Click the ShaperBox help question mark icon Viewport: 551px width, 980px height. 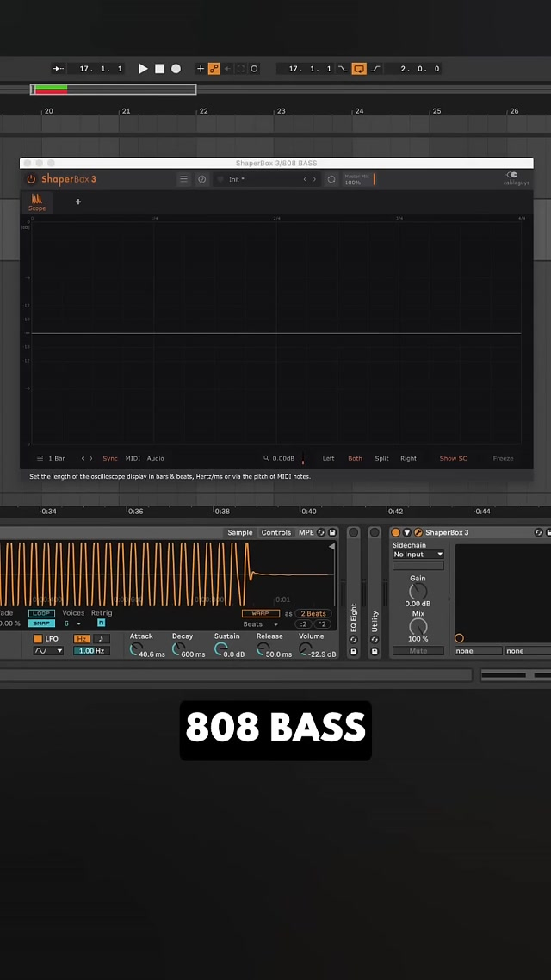coord(202,179)
